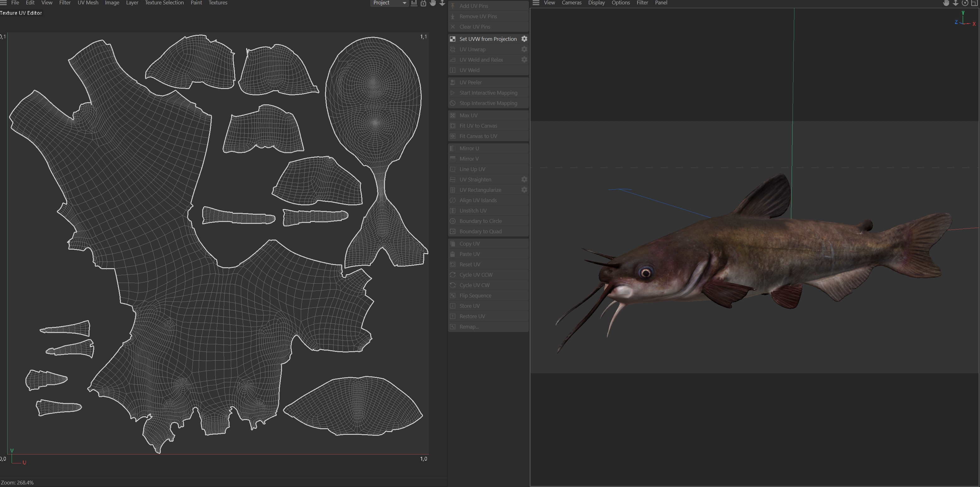Screen dimensions: 980x487
Task: Open the UV editor hamburger menu
Action: [x=3, y=3]
